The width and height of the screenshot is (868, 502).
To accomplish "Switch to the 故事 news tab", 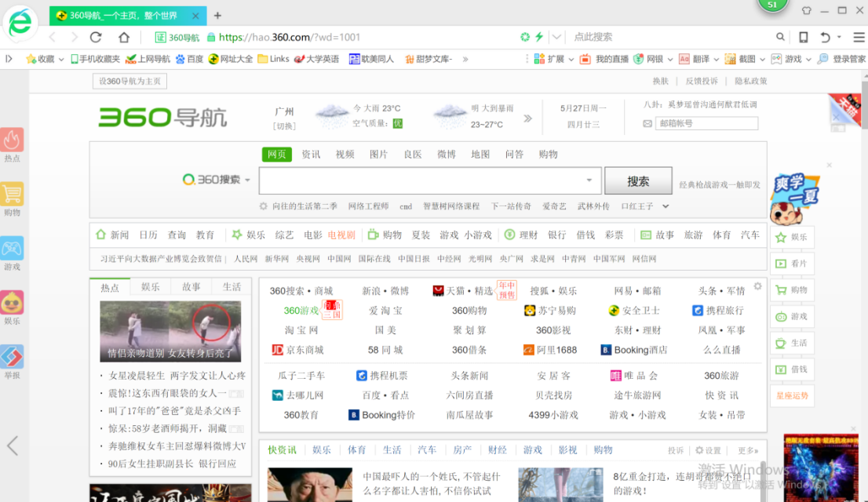I will pos(191,287).
